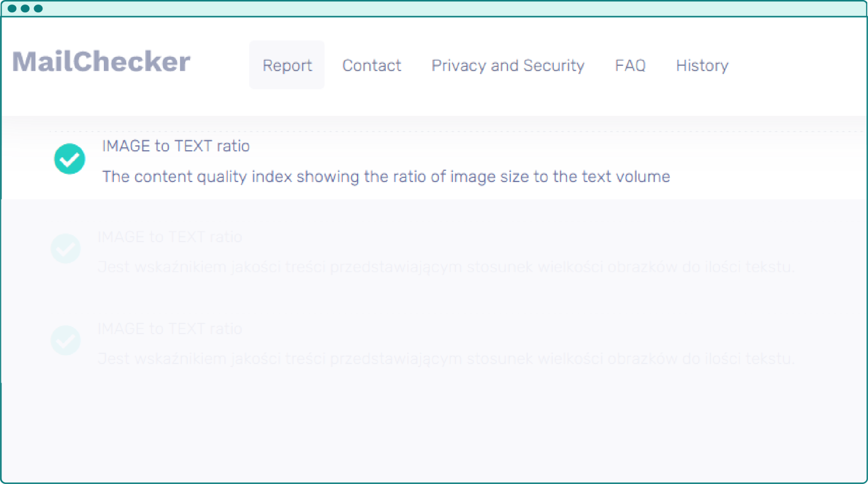Open the Privacy and Security page
The width and height of the screenshot is (868, 484).
tap(508, 65)
